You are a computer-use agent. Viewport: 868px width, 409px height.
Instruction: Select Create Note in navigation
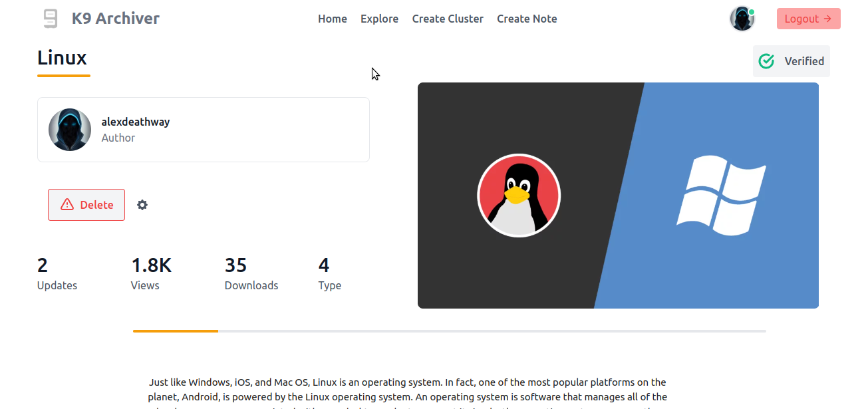(x=527, y=19)
